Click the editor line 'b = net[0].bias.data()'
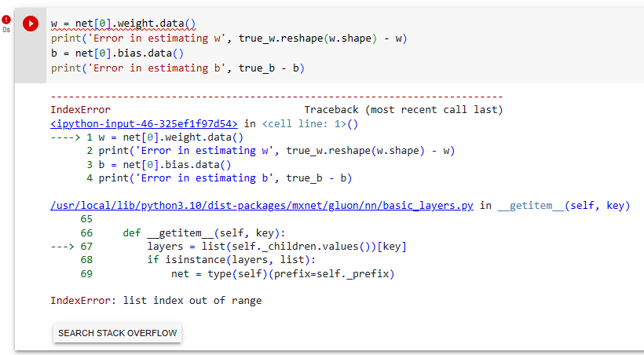The width and height of the screenshot is (644, 355). (117, 53)
